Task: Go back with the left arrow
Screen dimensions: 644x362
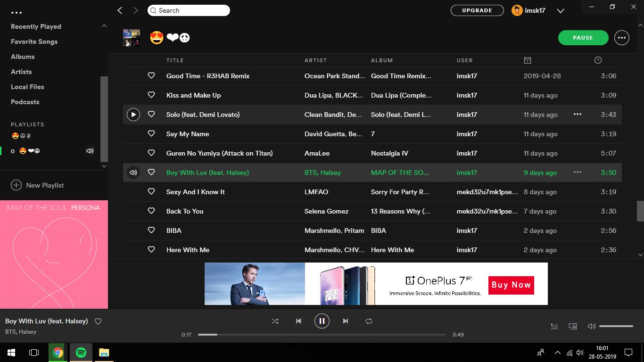Action: (x=120, y=10)
